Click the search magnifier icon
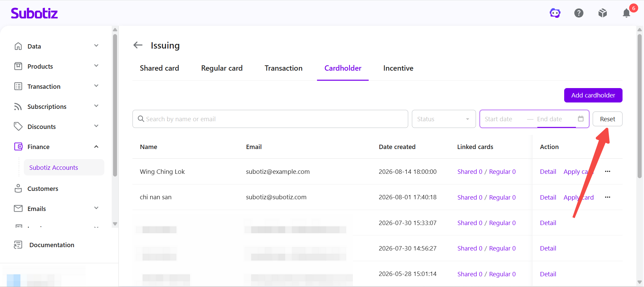Screen dimensions: 644x287 [141, 119]
